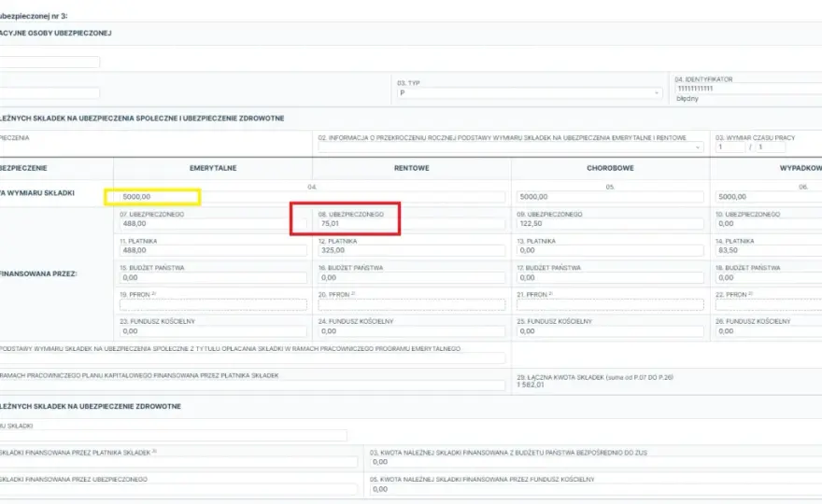Click the 22. PFRON dashed field
Screen dimensions: 822x504
769,304
